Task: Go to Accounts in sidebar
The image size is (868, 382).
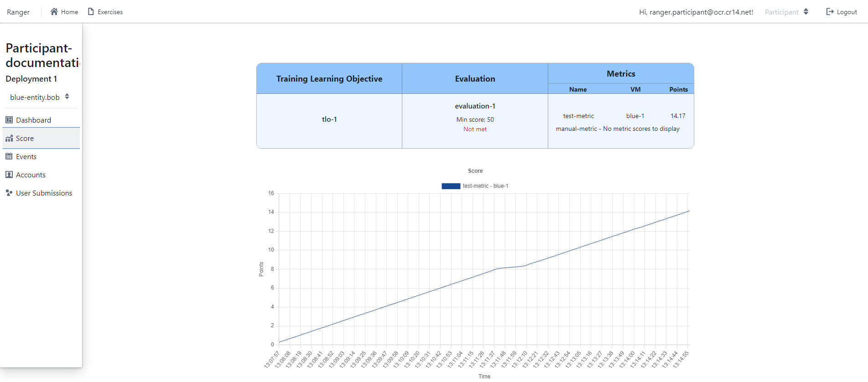Action: click(x=31, y=175)
